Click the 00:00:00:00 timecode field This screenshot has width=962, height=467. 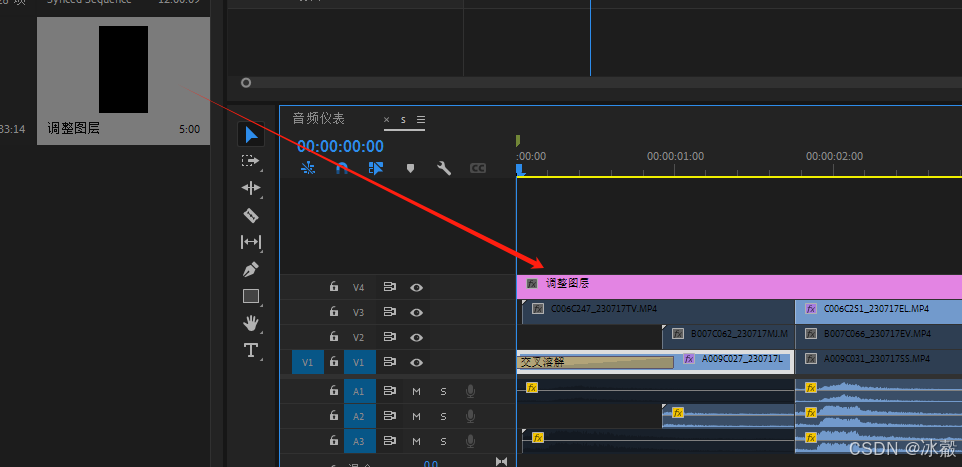(341, 146)
